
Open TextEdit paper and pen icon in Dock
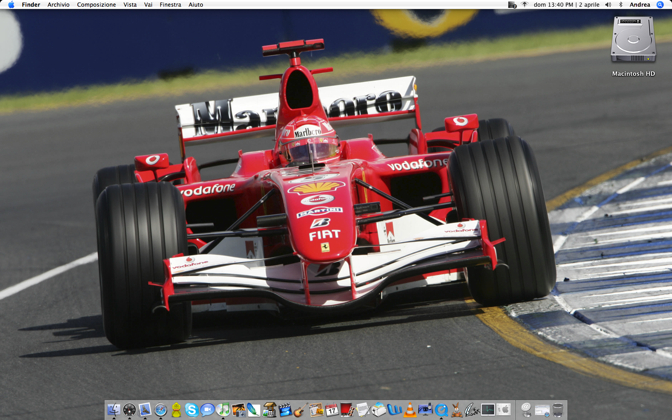click(x=363, y=410)
